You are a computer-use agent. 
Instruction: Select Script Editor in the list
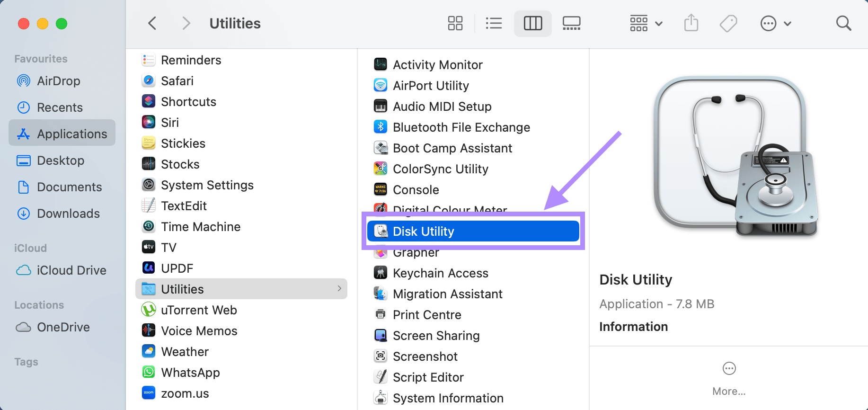473,377
